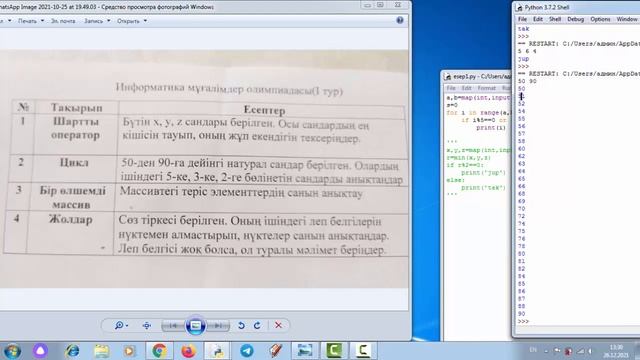Open white Camtasia recorder taskbar icon
The height and width of the screenshot is (360, 640).
point(363,351)
